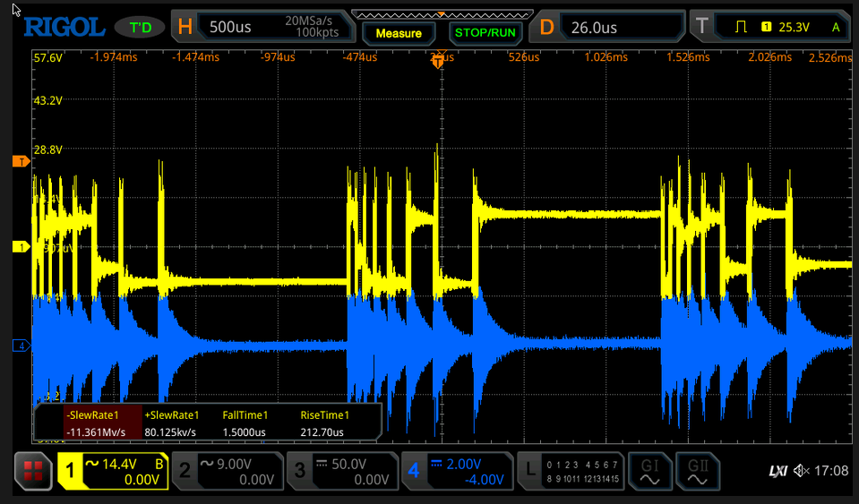This screenshot has height=504, width=859.
Task: Click the trigger rising edge type icon
Action: (x=742, y=27)
